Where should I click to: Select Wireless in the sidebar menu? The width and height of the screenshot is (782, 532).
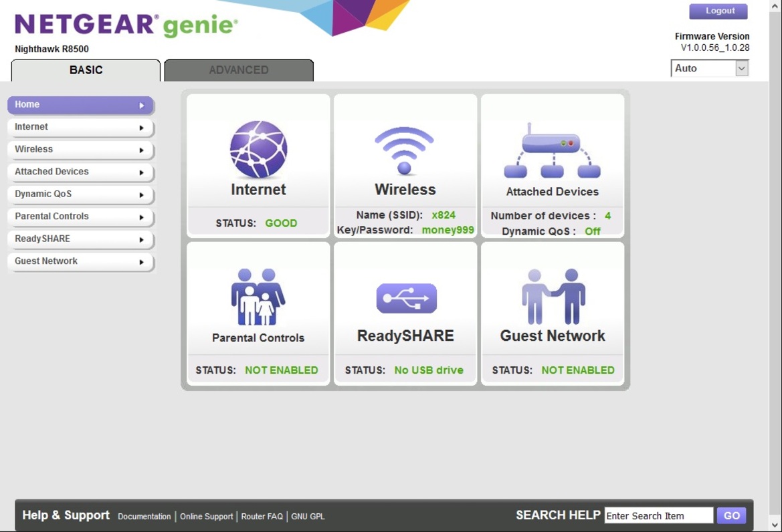(80, 150)
